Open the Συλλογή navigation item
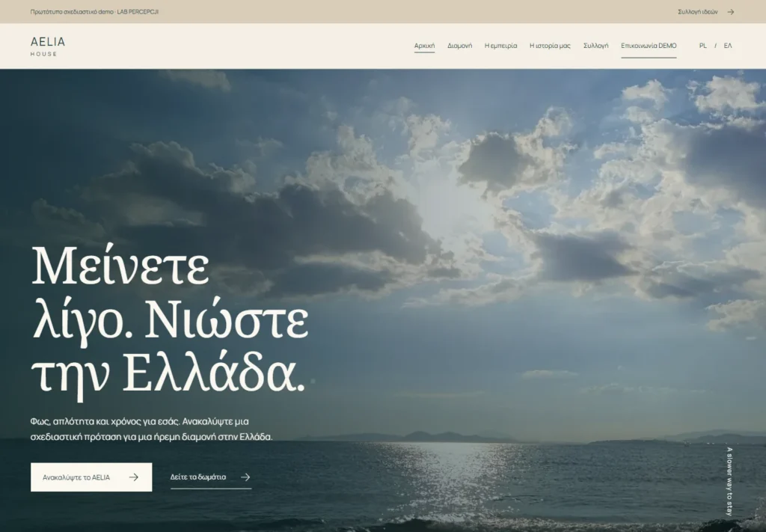Viewport: 766px width, 532px height. coord(595,46)
